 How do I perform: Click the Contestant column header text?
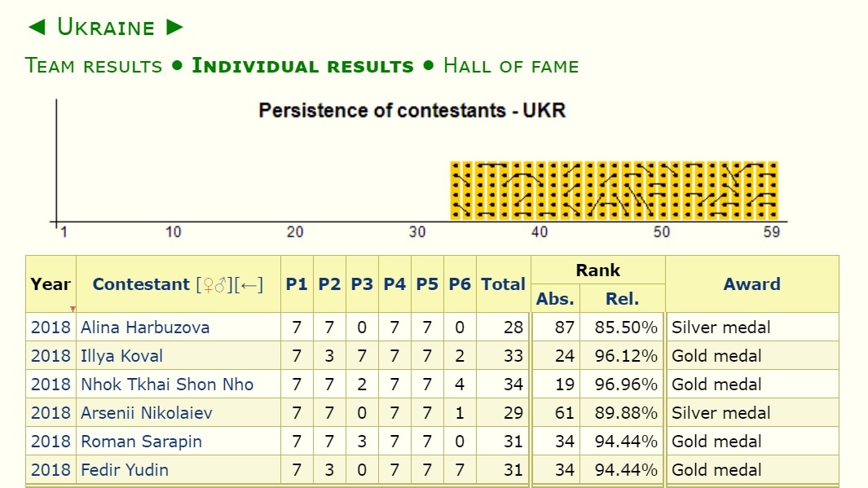point(140,284)
